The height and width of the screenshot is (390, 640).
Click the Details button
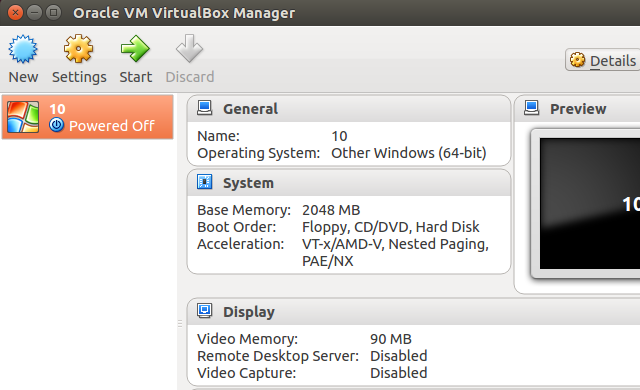[603, 60]
